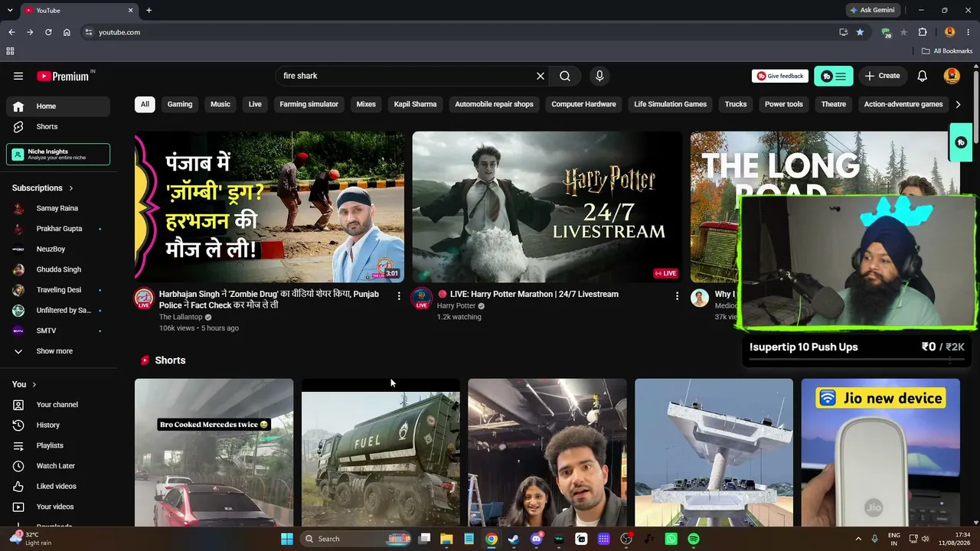The height and width of the screenshot is (551, 980).
Task: Bookmark this page with the star
Action: 860,32
